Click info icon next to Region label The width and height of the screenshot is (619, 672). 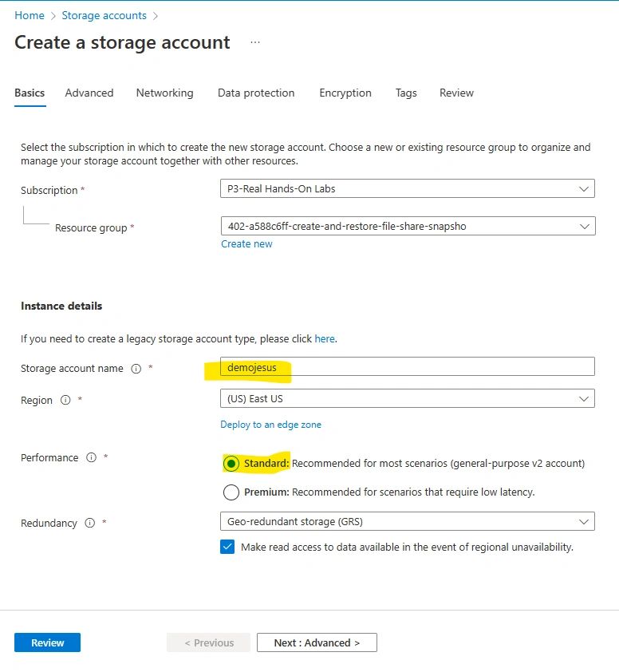[x=65, y=401]
